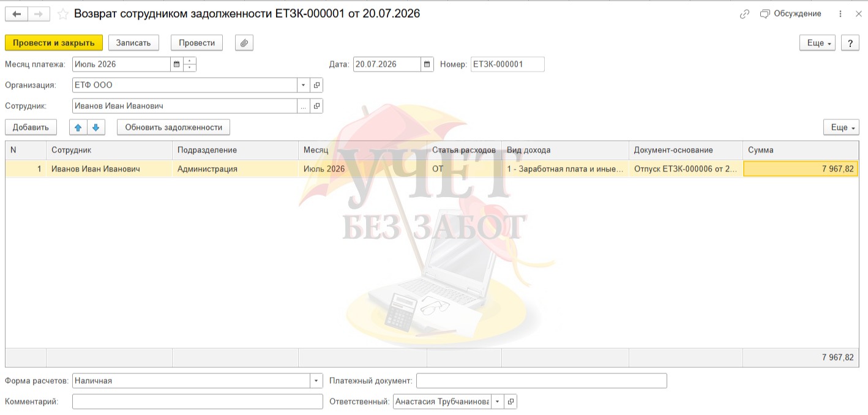Expand the Ответственный dropdown list
This screenshot has width=868, height=415.
[497, 402]
